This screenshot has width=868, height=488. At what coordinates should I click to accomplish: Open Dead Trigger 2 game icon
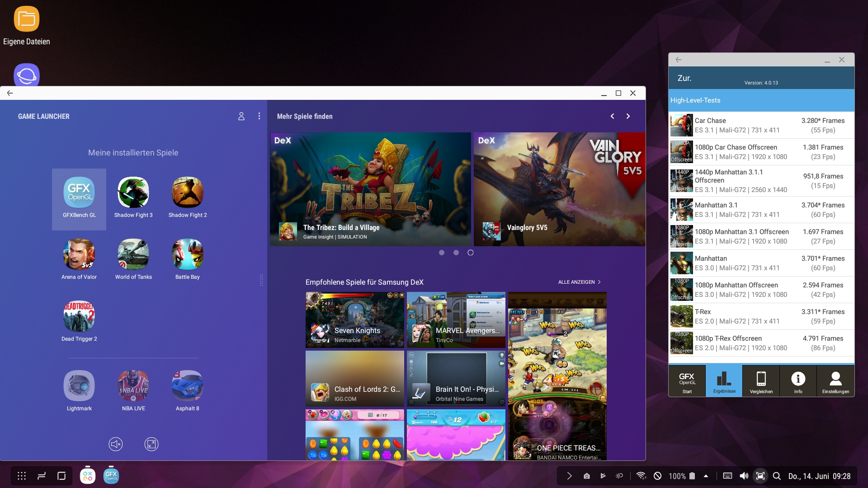tap(79, 317)
